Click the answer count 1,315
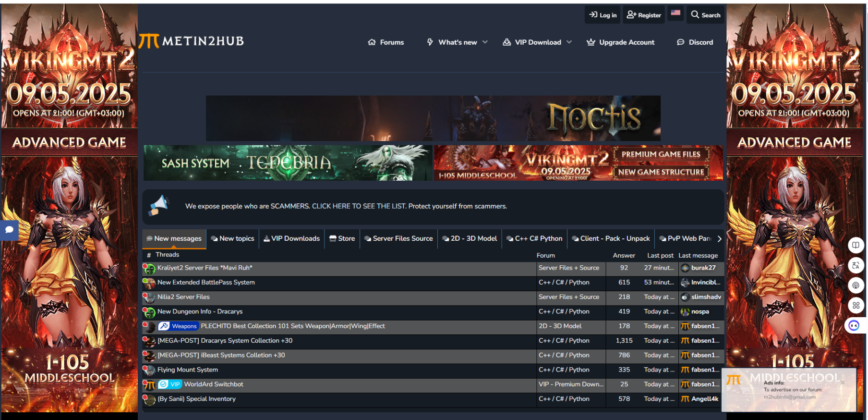 coord(624,340)
